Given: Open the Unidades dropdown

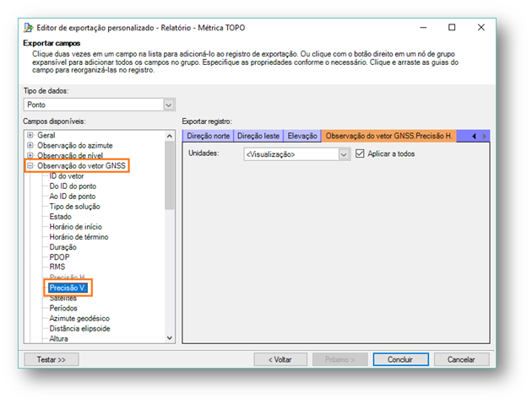Looking at the screenshot, I should point(343,154).
